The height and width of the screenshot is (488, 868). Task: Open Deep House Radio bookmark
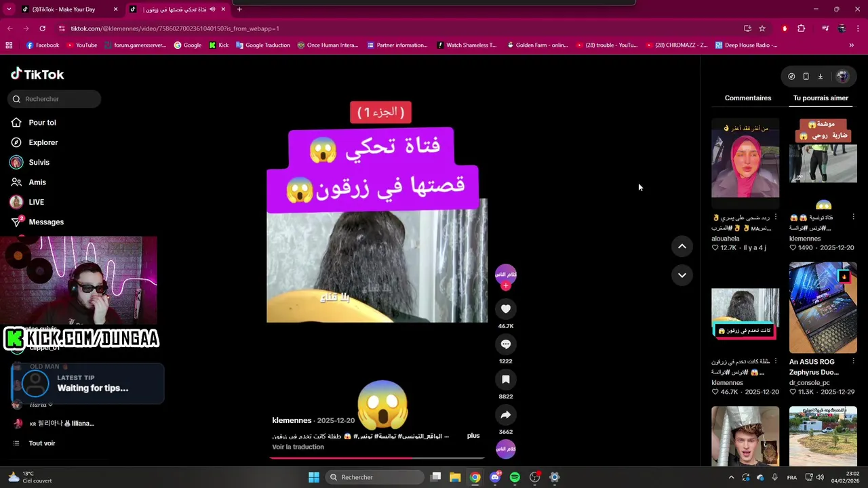[x=745, y=45]
